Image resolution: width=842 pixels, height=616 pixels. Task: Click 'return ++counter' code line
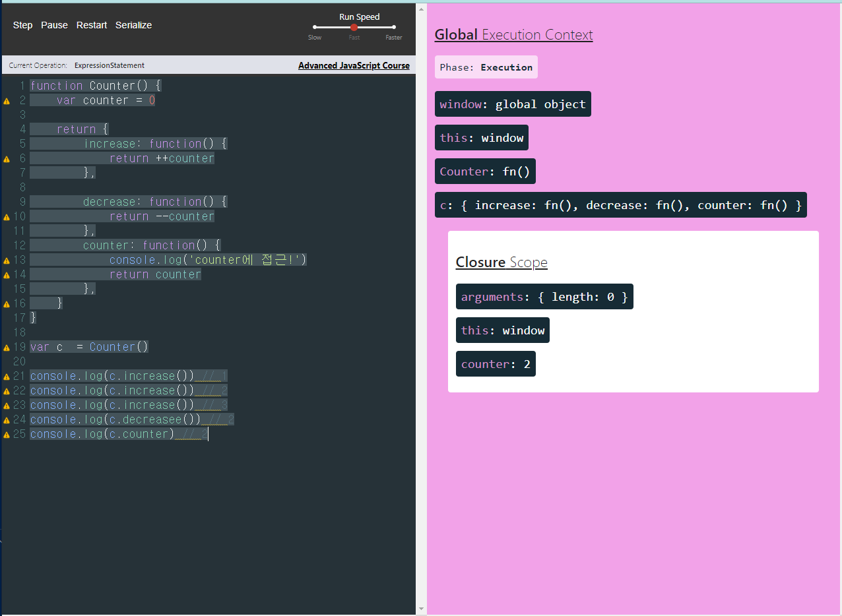(x=162, y=158)
